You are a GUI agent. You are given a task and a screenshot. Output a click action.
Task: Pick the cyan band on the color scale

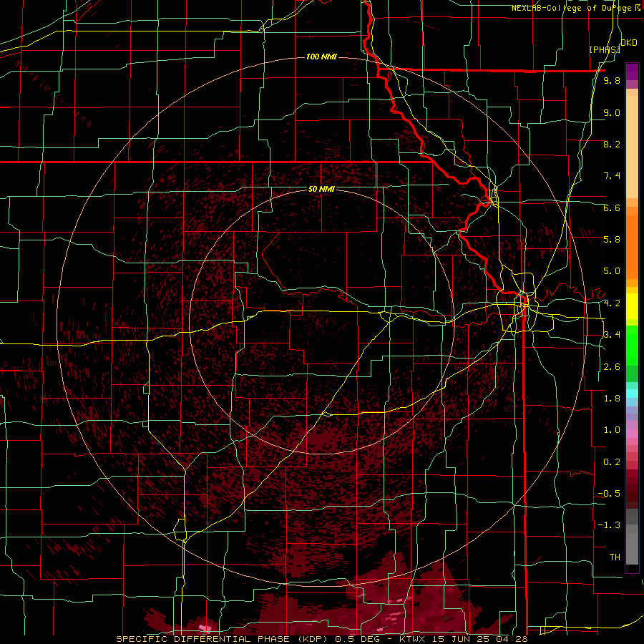[632, 393]
